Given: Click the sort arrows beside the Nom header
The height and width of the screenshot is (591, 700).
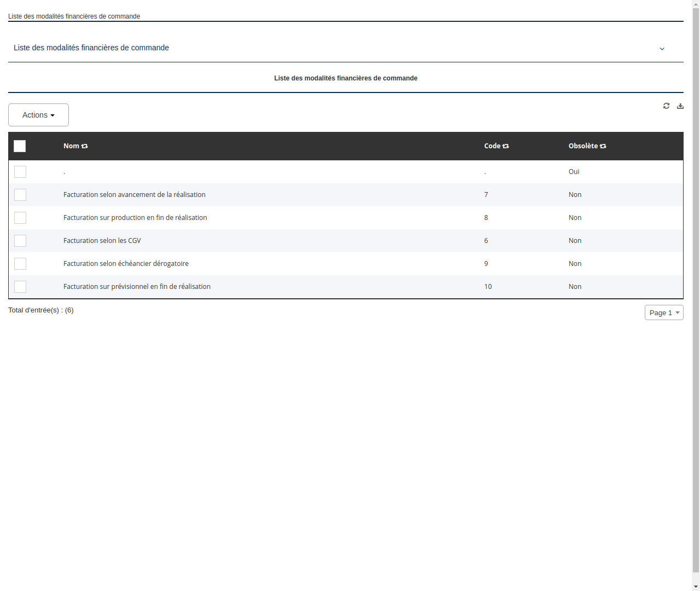Looking at the screenshot, I should tap(84, 146).
